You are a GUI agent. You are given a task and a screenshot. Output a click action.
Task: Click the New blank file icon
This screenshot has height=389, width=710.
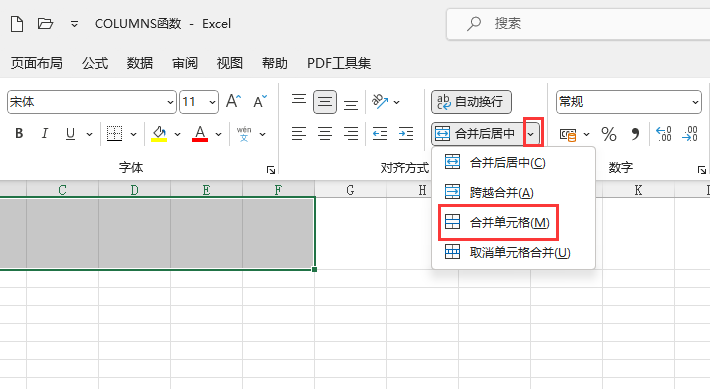coord(17,24)
